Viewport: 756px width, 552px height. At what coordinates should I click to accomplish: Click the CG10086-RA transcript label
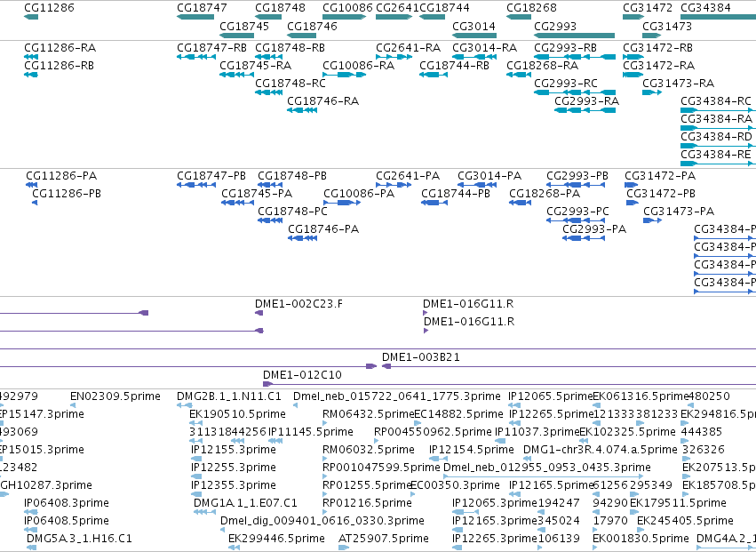click(359, 65)
